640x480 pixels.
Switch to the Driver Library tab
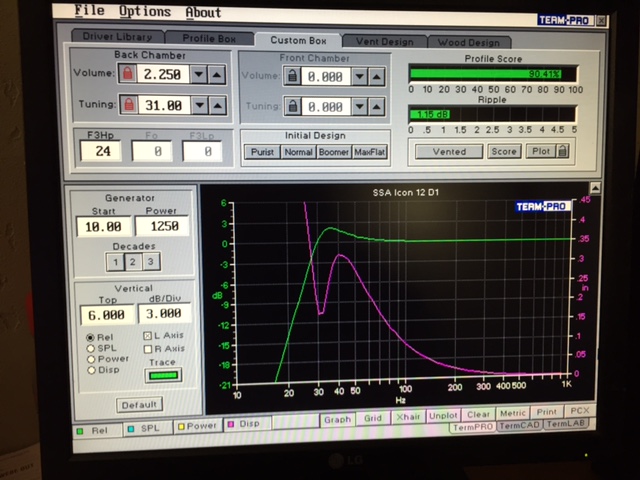(118, 36)
